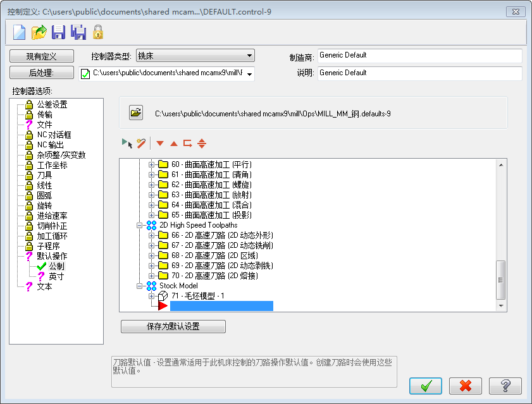Click lock icon beside 公差设置

click(29, 104)
